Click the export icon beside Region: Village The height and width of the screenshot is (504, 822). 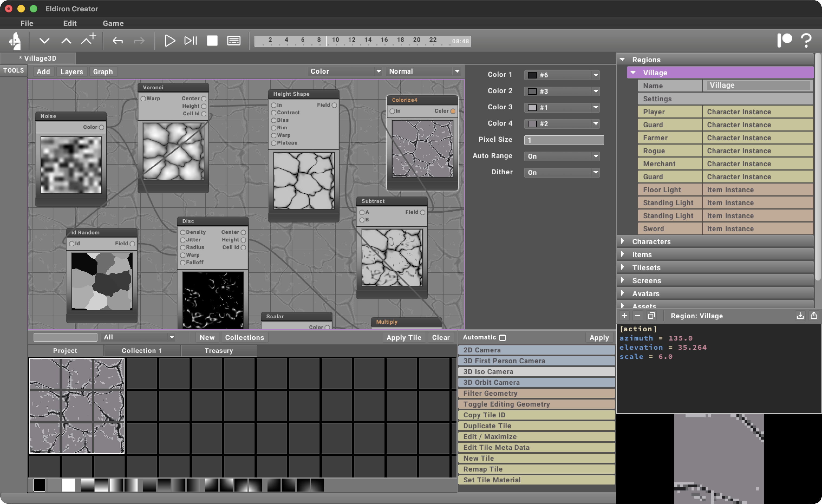(x=814, y=316)
